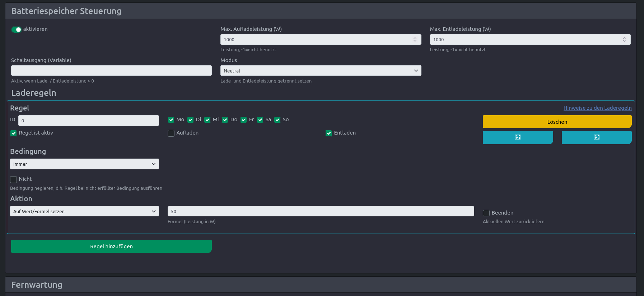Click the 'Aktiv, wenn Lade- / Entladeleistung > 0' hint
The width and height of the screenshot is (644, 296).
coord(52,81)
